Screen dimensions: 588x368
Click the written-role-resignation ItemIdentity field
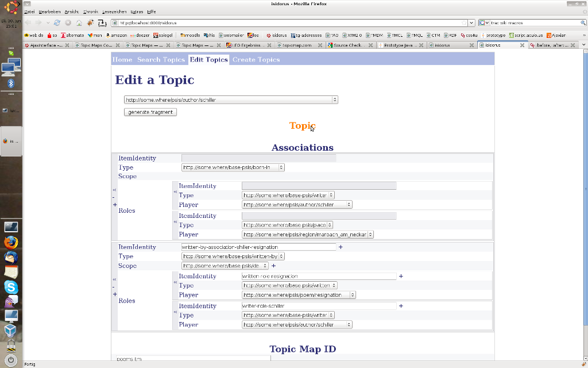[x=319, y=276]
